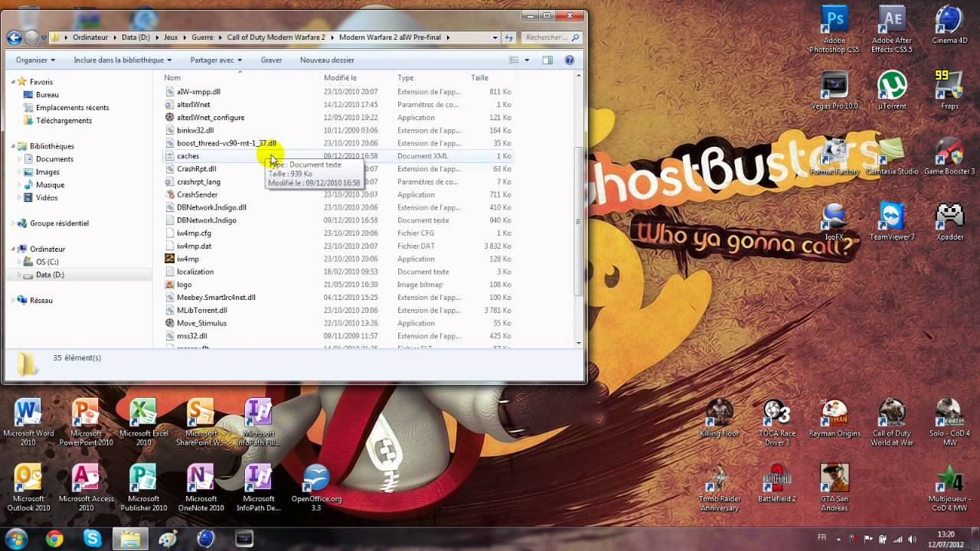Show the preview pane in Explorer
980x551 pixels.
(x=547, y=60)
